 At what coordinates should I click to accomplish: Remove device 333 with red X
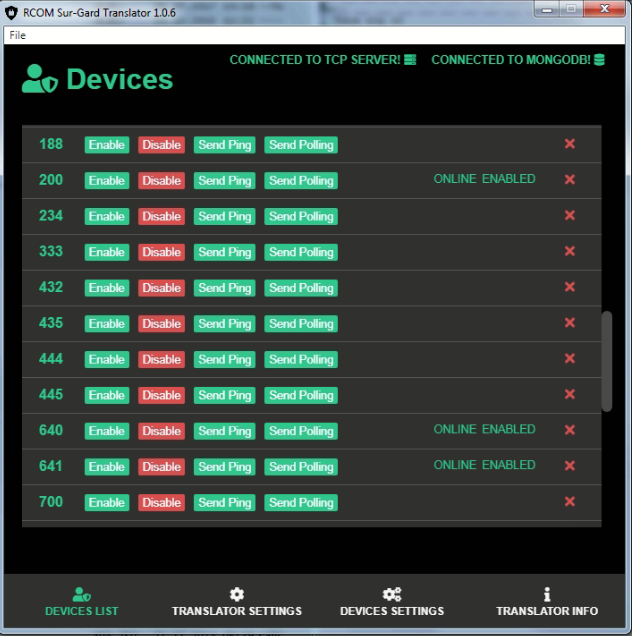(570, 251)
